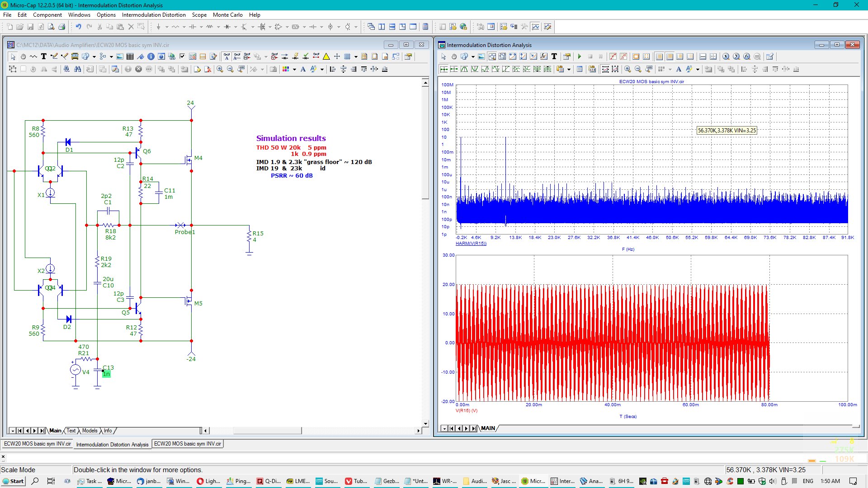This screenshot has height=488, width=868.
Task: Open Task Manager from taskbar
Action: pos(90,481)
